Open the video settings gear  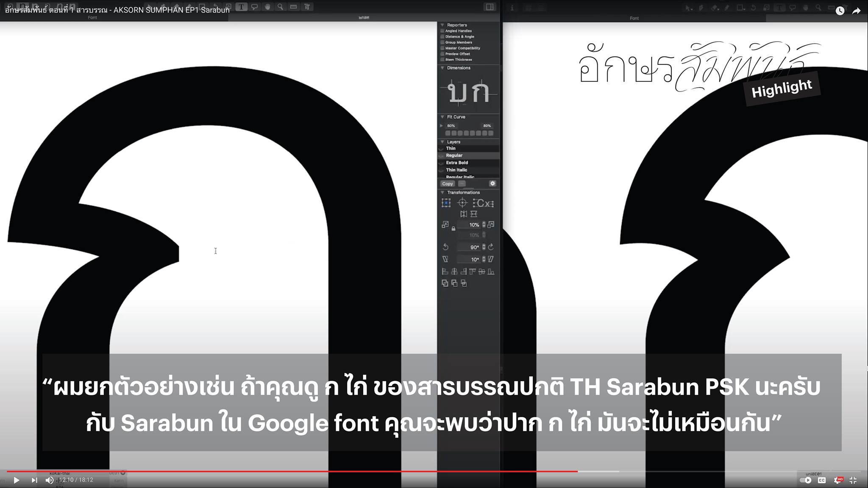pos(838,480)
